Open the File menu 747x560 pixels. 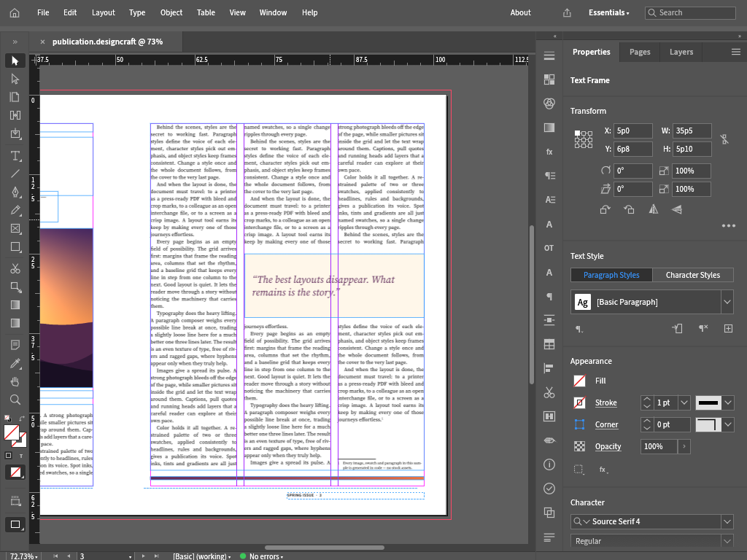[43, 13]
